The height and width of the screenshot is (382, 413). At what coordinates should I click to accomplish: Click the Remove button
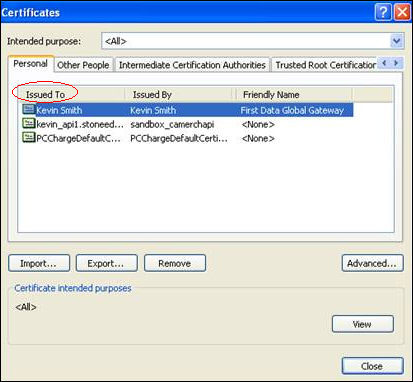pyautogui.click(x=175, y=263)
